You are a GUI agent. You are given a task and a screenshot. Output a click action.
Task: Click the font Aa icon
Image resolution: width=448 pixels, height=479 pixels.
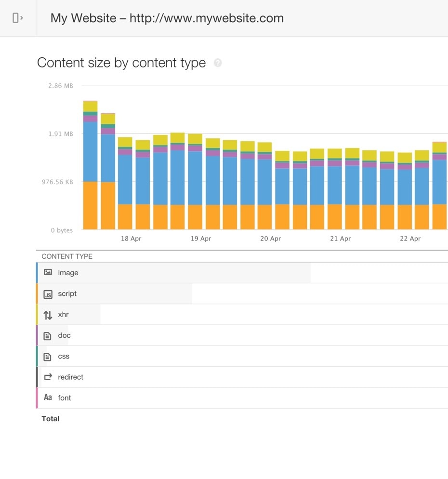tap(48, 398)
